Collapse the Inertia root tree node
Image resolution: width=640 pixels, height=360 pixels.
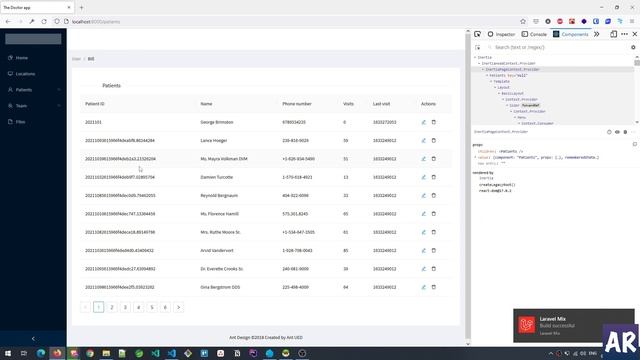coord(475,58)
